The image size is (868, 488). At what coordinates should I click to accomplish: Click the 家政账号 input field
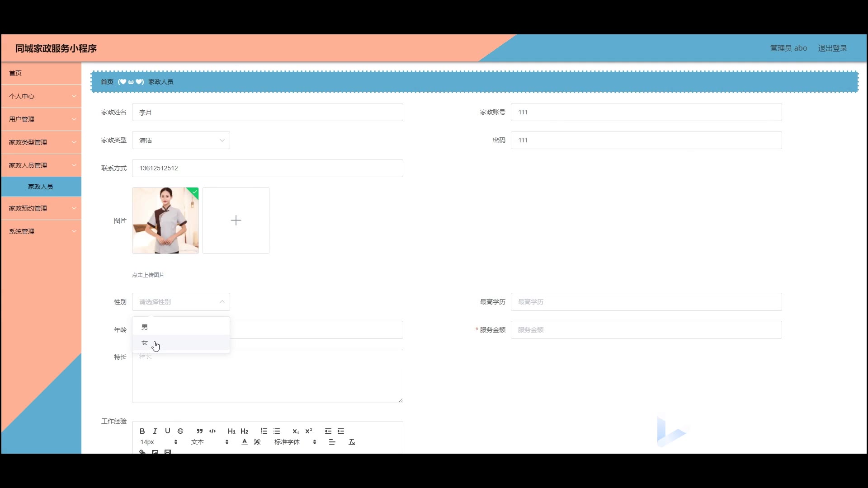point(646,112)
